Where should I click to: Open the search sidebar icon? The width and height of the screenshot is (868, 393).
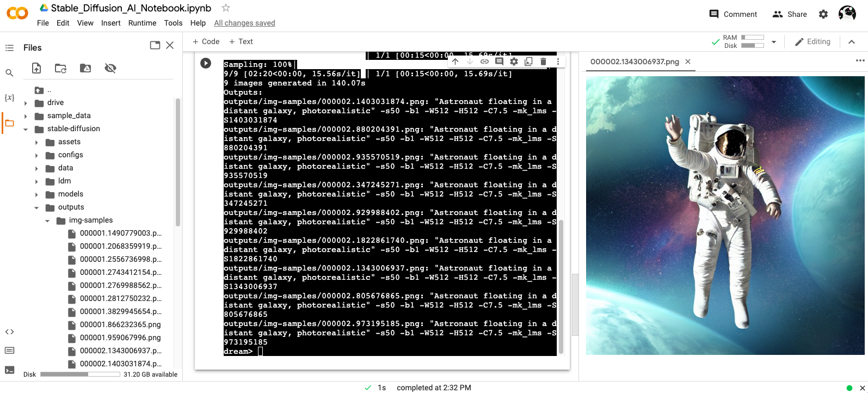pos(9,72)
